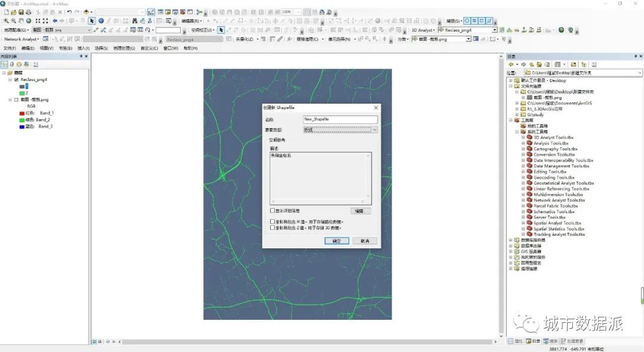Expand Spatial Analyst Tools.tbx node
The width and height of the screenshot is (644, 352).
pyautogui.click(x=524, y=223)
